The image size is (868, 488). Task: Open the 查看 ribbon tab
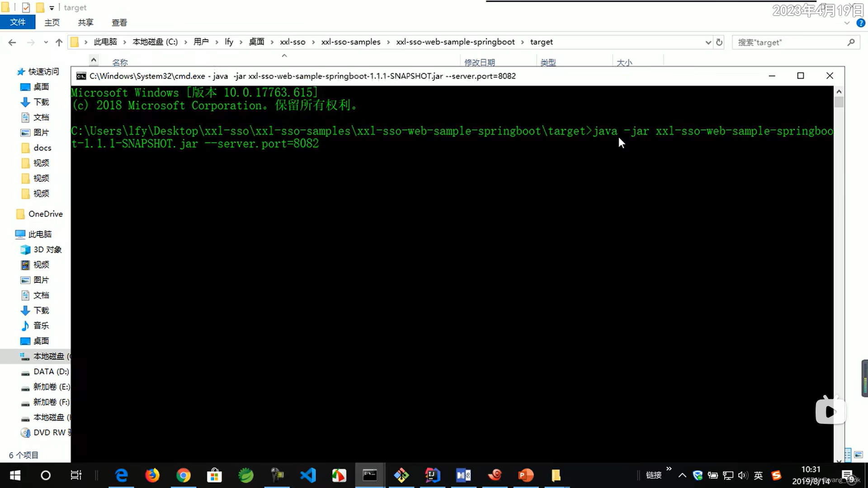[x=119, y=22]
